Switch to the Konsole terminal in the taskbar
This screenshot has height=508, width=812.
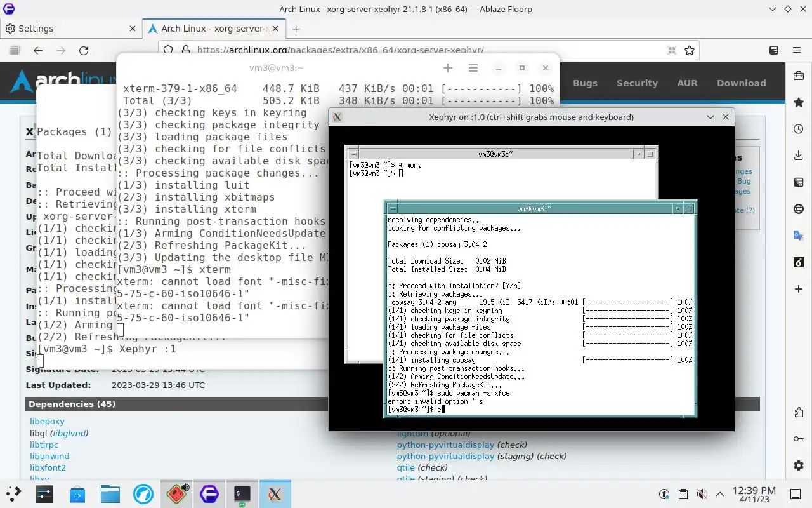242,493
